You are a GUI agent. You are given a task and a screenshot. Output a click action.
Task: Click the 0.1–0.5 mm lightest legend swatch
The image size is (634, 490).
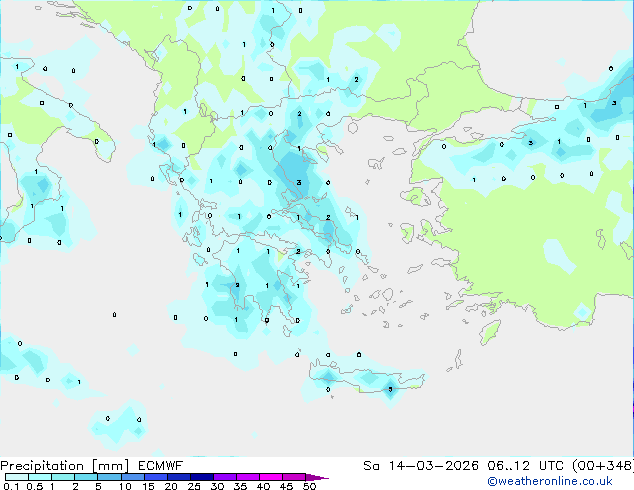click(17, 477)
